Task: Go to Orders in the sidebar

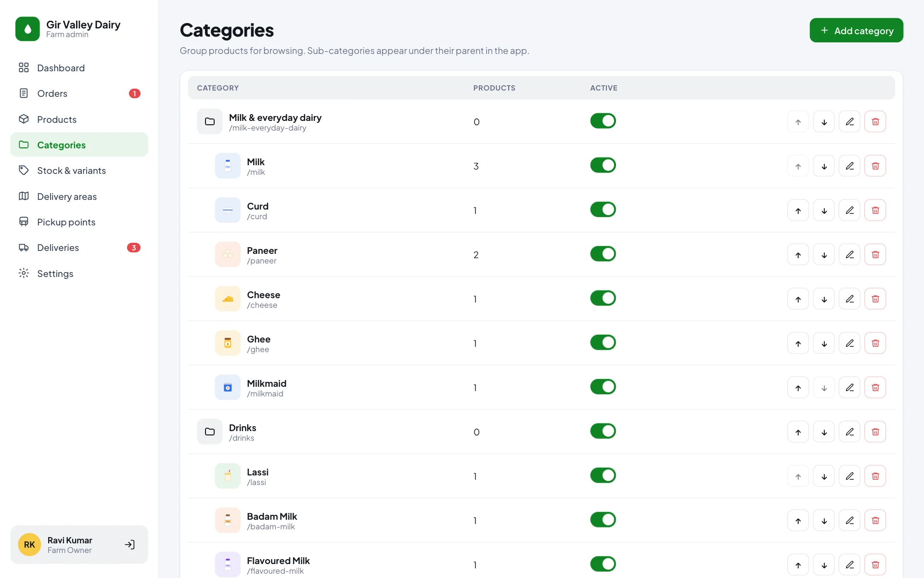Action: (79, 93)
